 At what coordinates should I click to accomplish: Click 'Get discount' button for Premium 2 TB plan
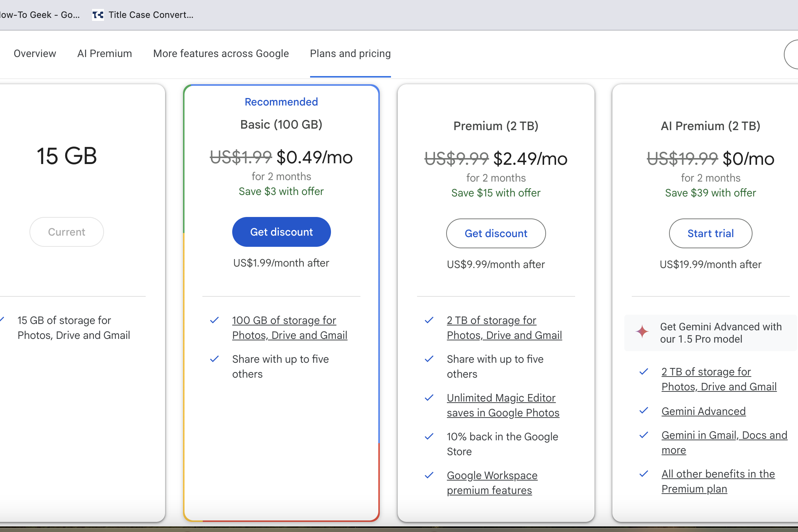coord(496,233)
